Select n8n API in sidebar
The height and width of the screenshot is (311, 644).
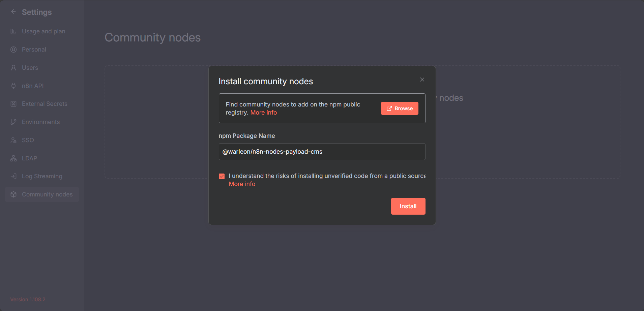pyautogui.click(x=42, y=86)
